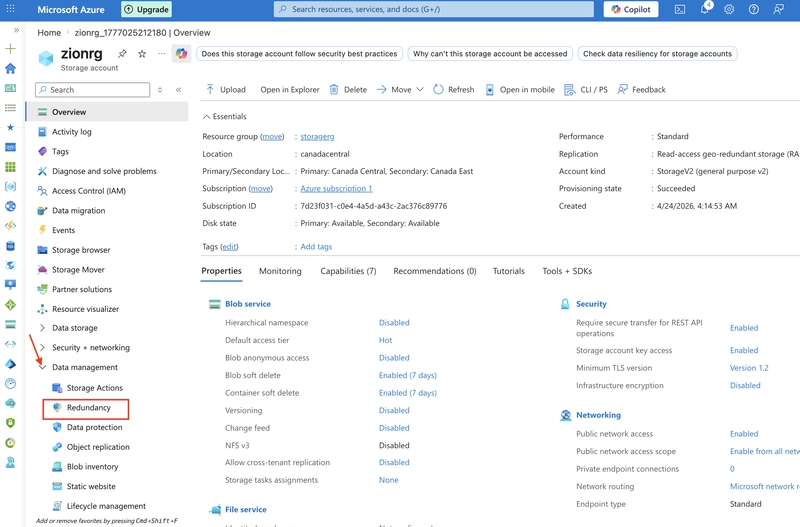This screenshot has width=800, height=527.
Task: Open CLI / PS toolbar item
Action: tap(586, 90)
